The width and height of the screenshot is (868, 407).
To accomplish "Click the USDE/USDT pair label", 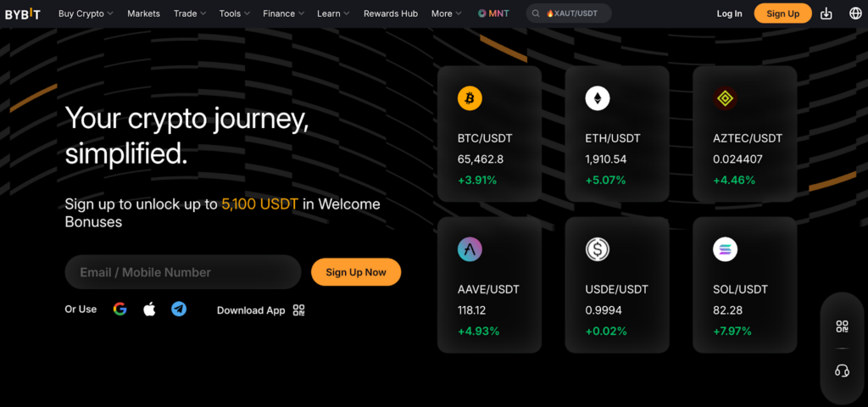I will 617,289.
